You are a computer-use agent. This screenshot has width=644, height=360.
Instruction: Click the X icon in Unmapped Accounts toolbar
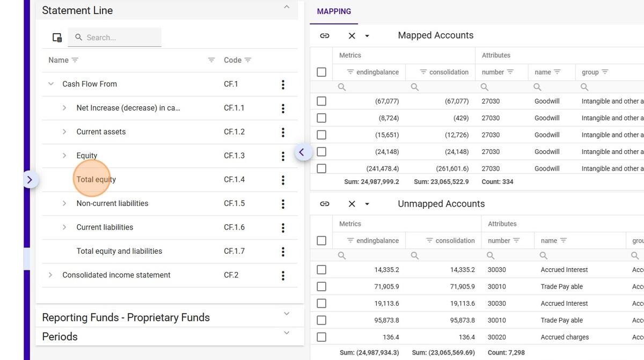(352, 204)
